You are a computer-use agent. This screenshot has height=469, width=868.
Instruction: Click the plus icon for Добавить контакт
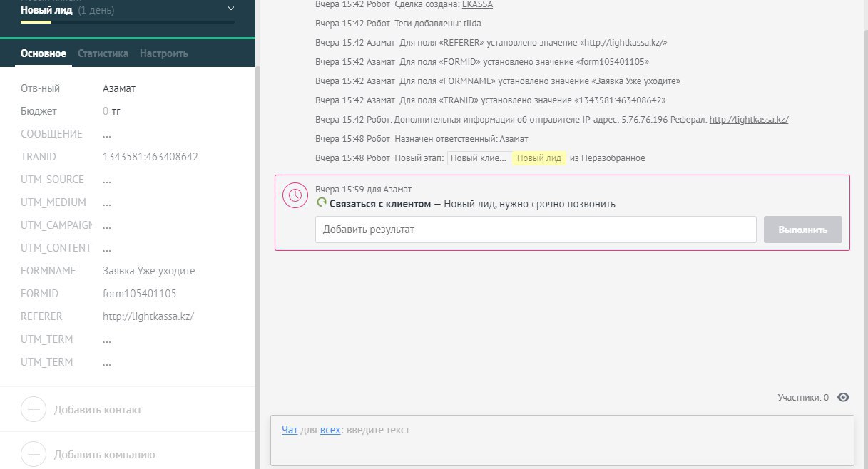coord(33,410)
